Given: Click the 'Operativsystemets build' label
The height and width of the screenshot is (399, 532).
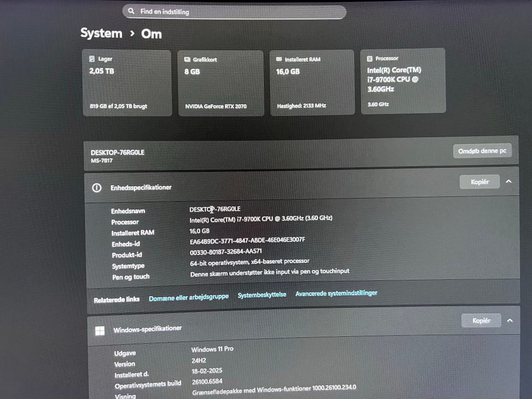Looking at the screenshot, I should pos(148,385).
